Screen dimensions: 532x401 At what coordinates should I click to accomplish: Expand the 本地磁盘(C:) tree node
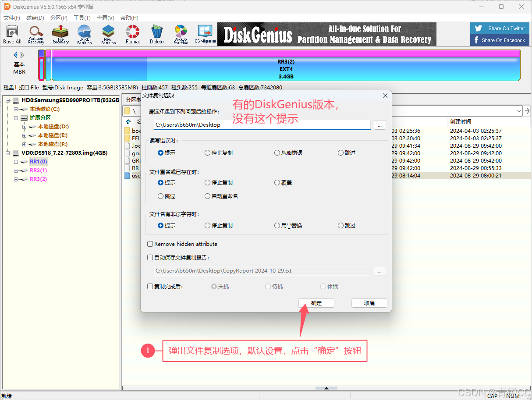coord(16,109)
